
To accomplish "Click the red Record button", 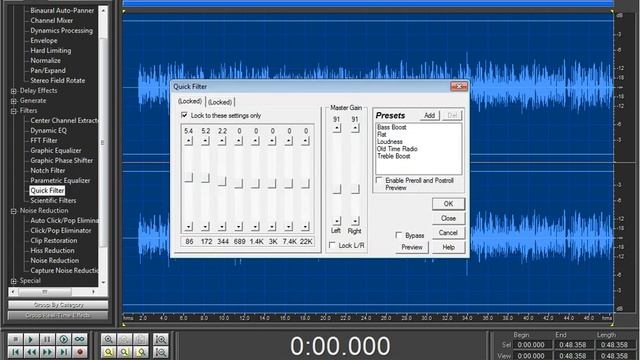I will (80, 352).
